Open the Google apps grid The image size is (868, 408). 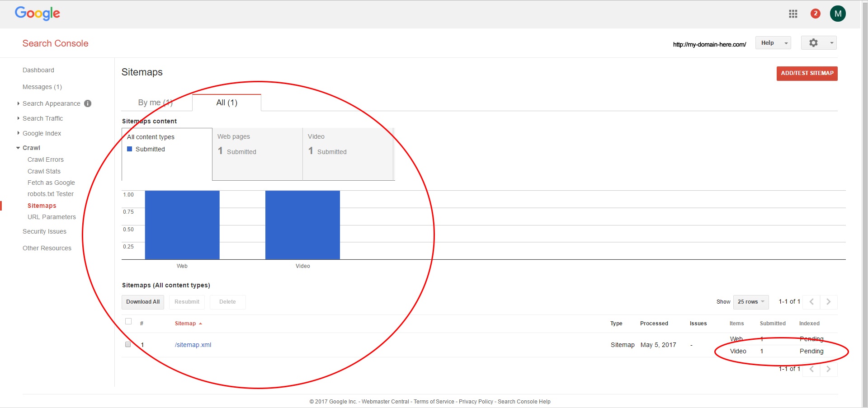tap(793, 14)
